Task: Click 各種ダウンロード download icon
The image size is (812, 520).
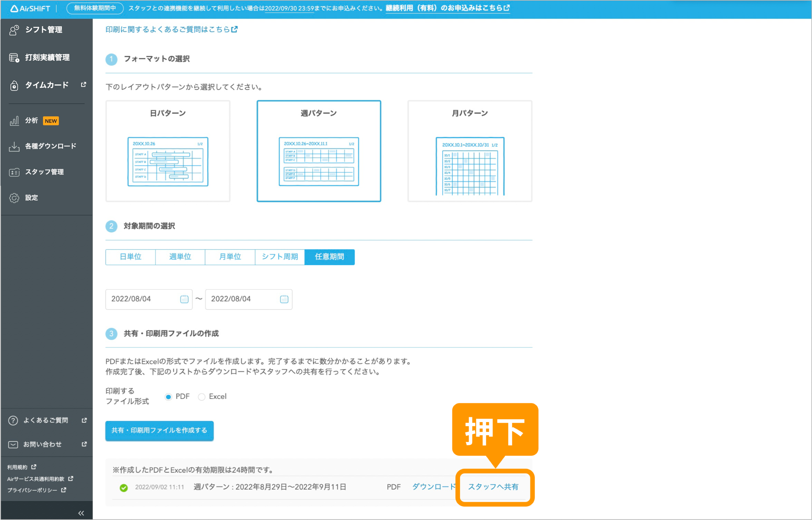Action: point(14,146)
